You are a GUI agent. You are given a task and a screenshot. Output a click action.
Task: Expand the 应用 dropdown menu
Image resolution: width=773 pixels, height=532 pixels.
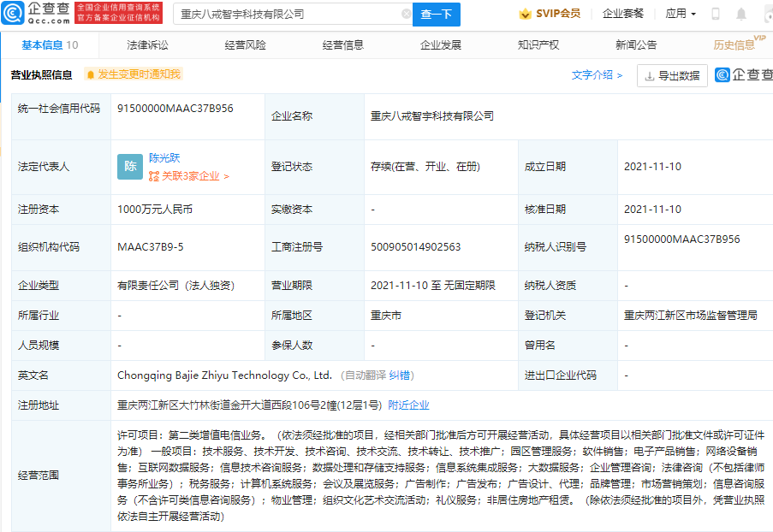[x=681, y=14]
